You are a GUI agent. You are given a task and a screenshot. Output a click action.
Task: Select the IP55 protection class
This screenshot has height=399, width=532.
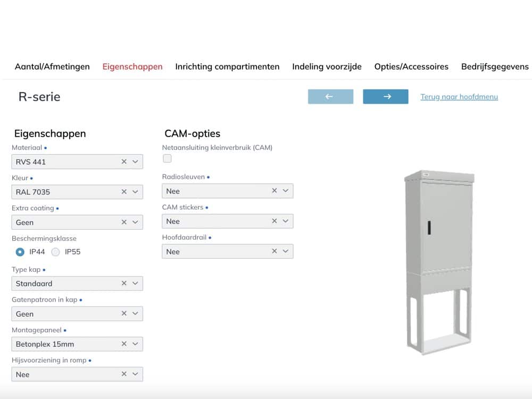pyautogui.click(x=55, y=252)
